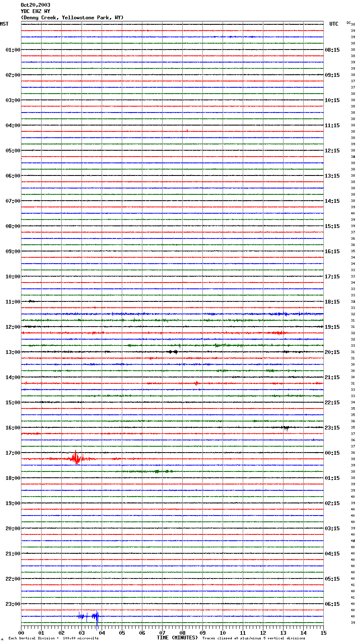This screenshot has width=357, height=644.
Task: Select the 02:15 UTC time label
Action: [332, 503]
